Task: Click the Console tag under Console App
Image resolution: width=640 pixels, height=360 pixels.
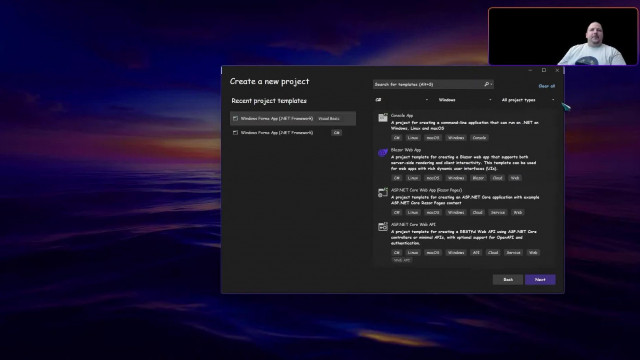Action: coord(479,138)
